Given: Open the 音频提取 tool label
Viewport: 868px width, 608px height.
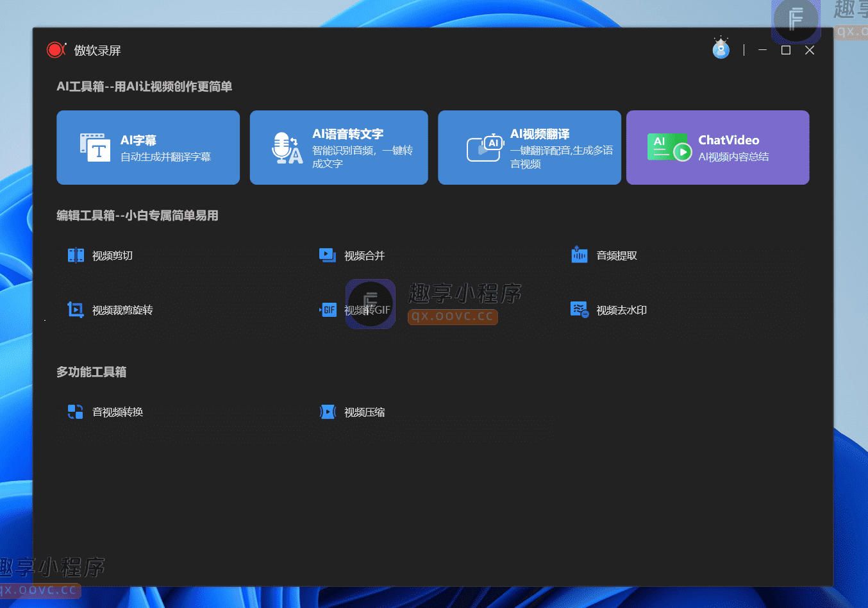Looking at the screenshot, I should coord(617,256).
